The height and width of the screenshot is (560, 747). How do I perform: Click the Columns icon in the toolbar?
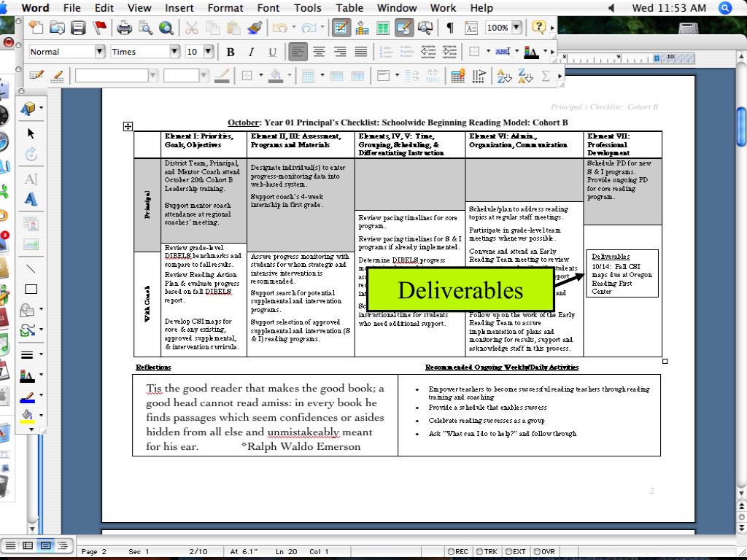tap(383, 28)
